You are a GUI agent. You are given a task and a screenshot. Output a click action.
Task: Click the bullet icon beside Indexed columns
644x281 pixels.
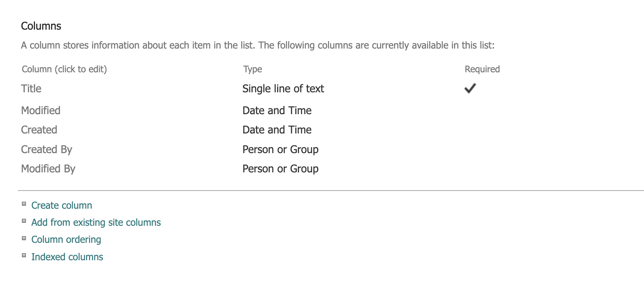tap(23, 254)
